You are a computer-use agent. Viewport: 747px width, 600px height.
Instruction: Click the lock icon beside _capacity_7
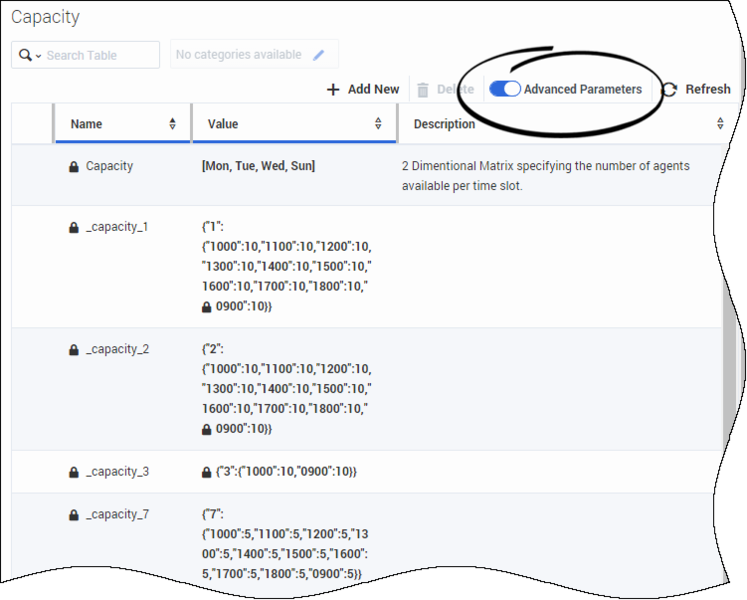tap(73, 515)
